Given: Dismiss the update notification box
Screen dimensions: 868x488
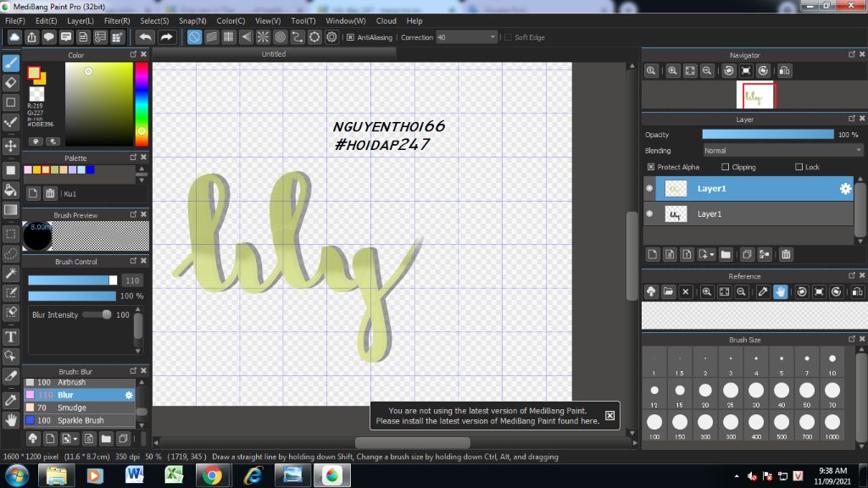Looking at the screenshot, I should (x=609, y=415).
